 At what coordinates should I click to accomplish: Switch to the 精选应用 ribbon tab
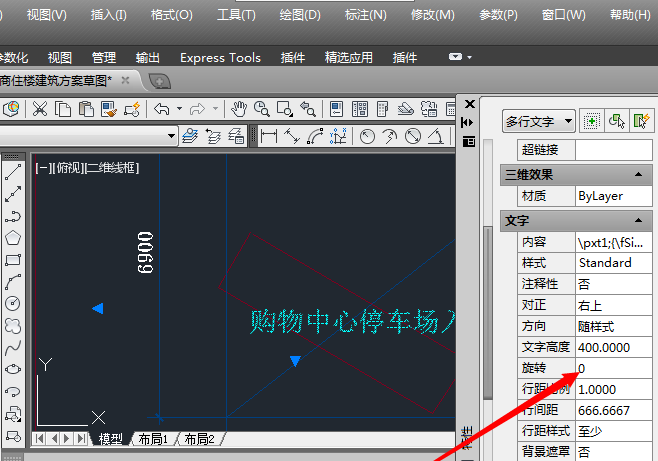click(349, 57)
